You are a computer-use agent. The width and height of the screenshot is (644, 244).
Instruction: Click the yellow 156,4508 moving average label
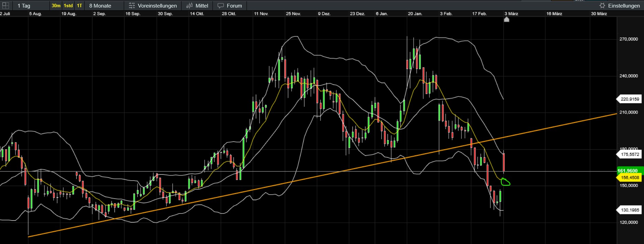tap(630, 177)
